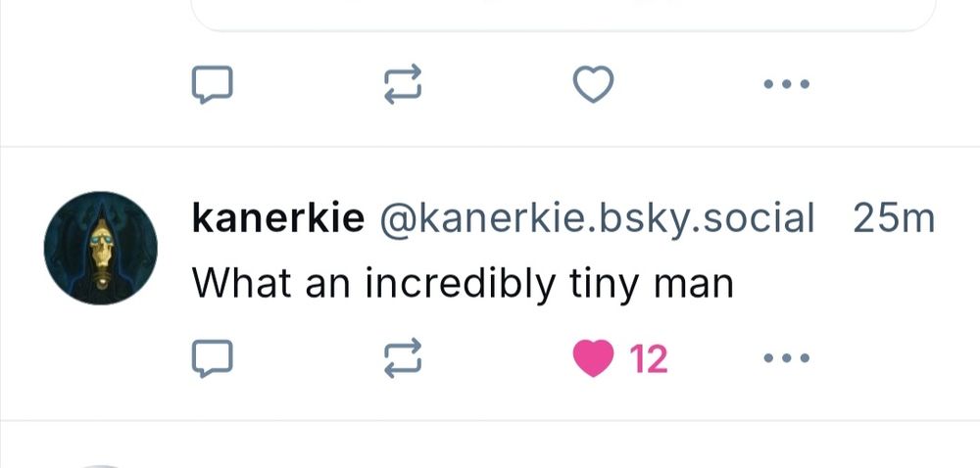
Task: Unlike kanerkie's post via pink heart
Action: coord(593,358)
